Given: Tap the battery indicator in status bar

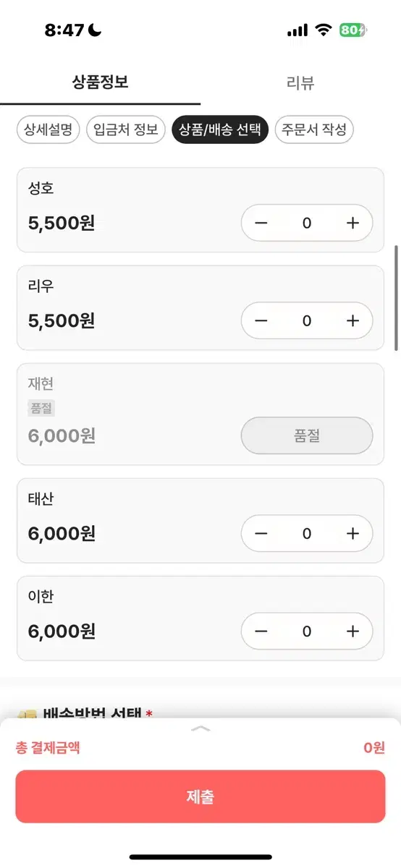Looking at the screenshot, I should click(353, 30).
